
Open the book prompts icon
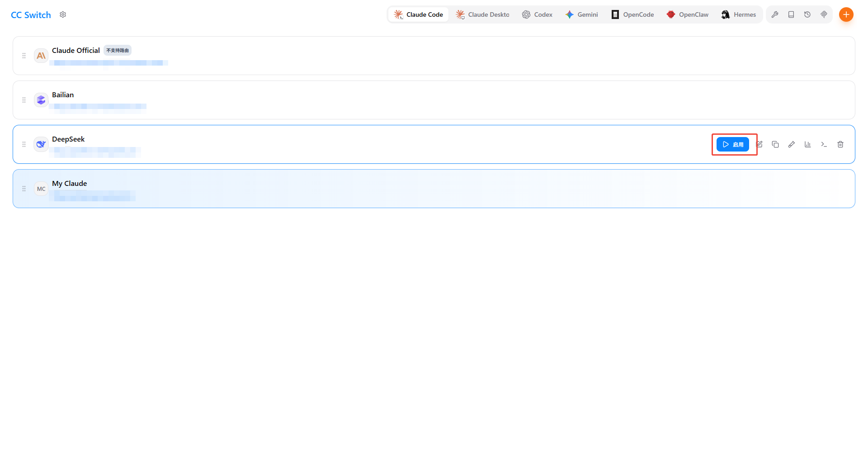click(791, 14)
